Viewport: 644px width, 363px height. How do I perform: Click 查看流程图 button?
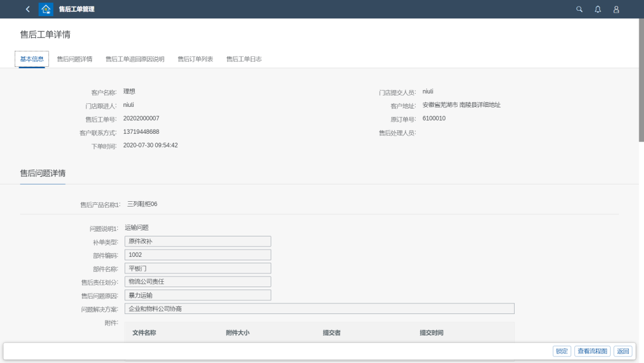tap(592, 351)
